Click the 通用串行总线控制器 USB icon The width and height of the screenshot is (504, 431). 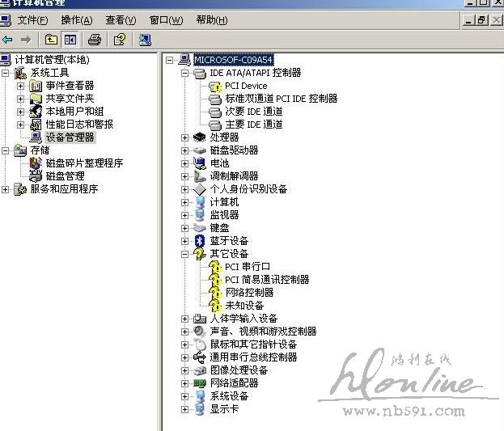pyautogui.click(x=200, y=357)
